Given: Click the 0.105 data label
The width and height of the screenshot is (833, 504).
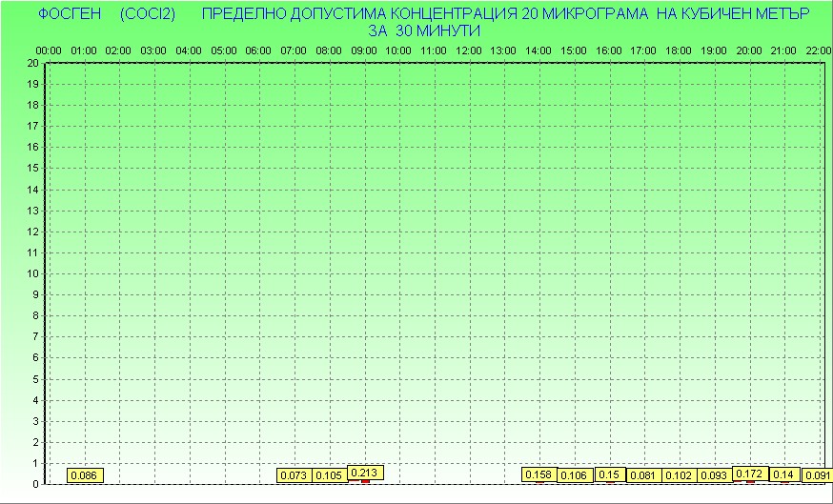Looking at the screenshot, I should (x=329, y=475).
